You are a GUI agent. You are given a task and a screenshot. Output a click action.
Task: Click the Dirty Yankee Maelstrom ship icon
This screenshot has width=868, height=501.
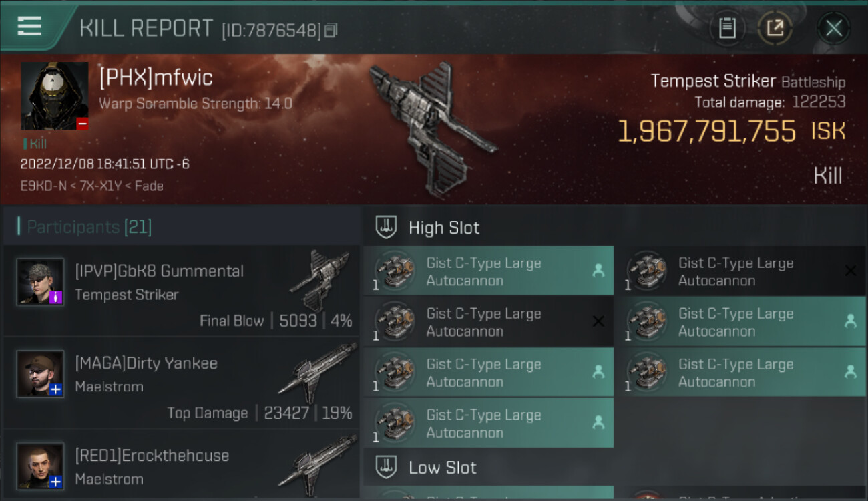(318, 373)
